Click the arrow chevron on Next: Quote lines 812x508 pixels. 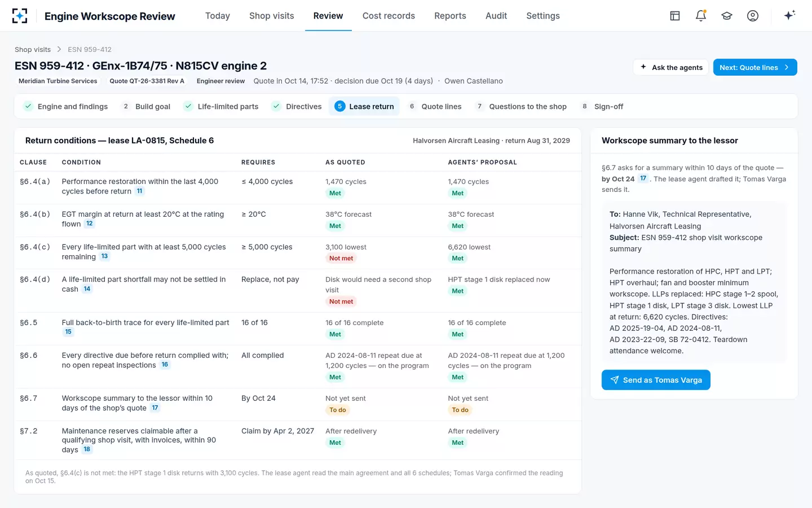pos(787,67)
